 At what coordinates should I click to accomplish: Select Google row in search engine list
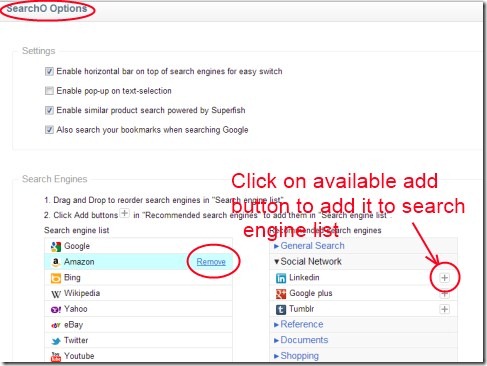[x=138, y=246]
